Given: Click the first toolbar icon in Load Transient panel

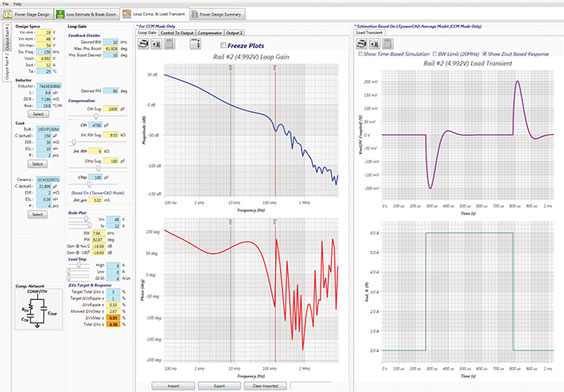Looking at the screenshot, I should pyautogui.click(x=361, y=44).
